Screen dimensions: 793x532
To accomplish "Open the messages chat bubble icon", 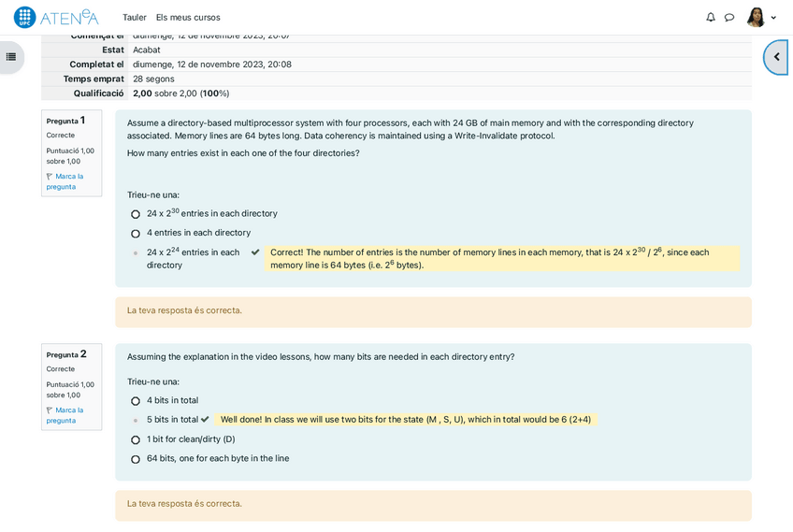I will [x=729, y=18].
